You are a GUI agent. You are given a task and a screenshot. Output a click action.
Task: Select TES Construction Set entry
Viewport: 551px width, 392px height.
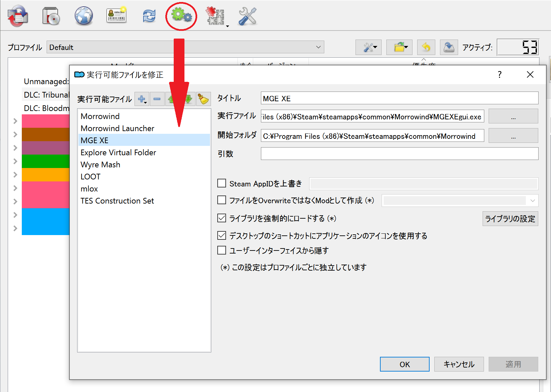[117, 201]
